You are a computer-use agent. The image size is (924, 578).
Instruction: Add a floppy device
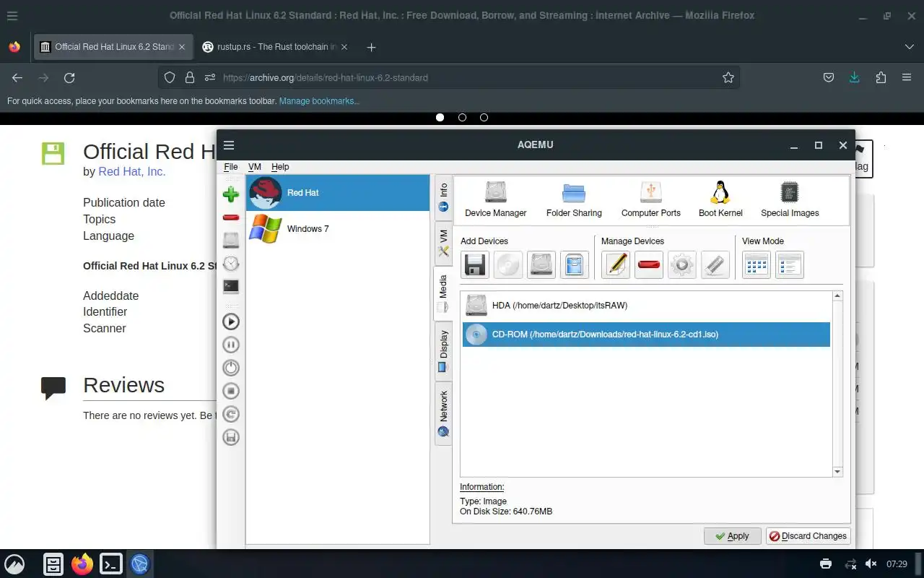[475, 265]
